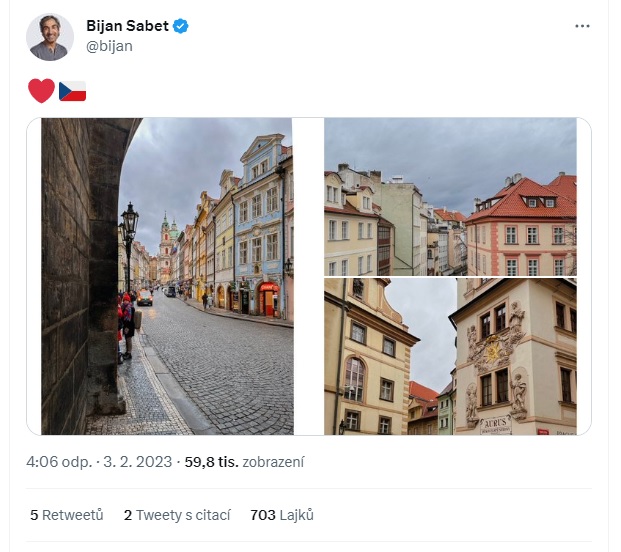Click the AURUS sign in the photo
The image size is (621, 552).
(495, 424)
